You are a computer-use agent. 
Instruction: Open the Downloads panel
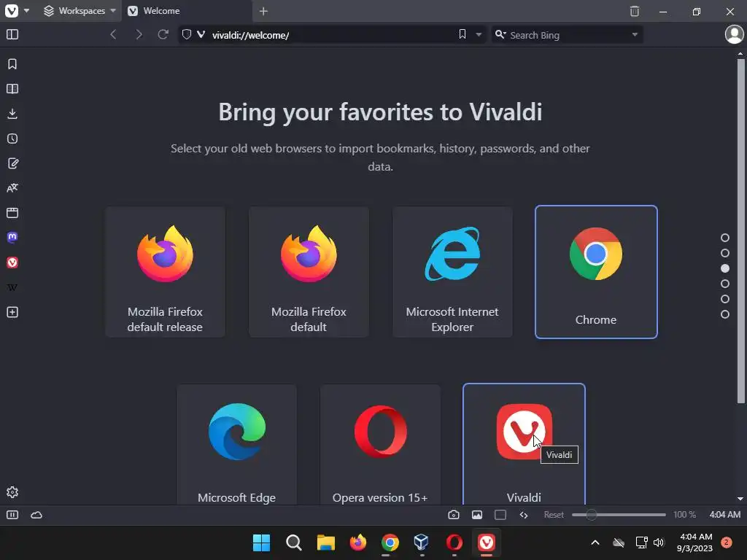point(12,114)
